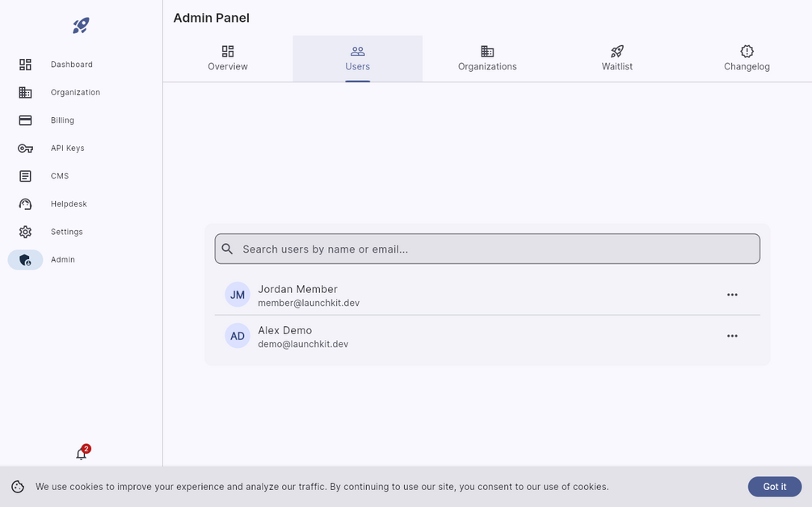Open more options for Alex Demo
This screenshot has width=812, height=507.
pyautogui.click(x=732, y=336)
